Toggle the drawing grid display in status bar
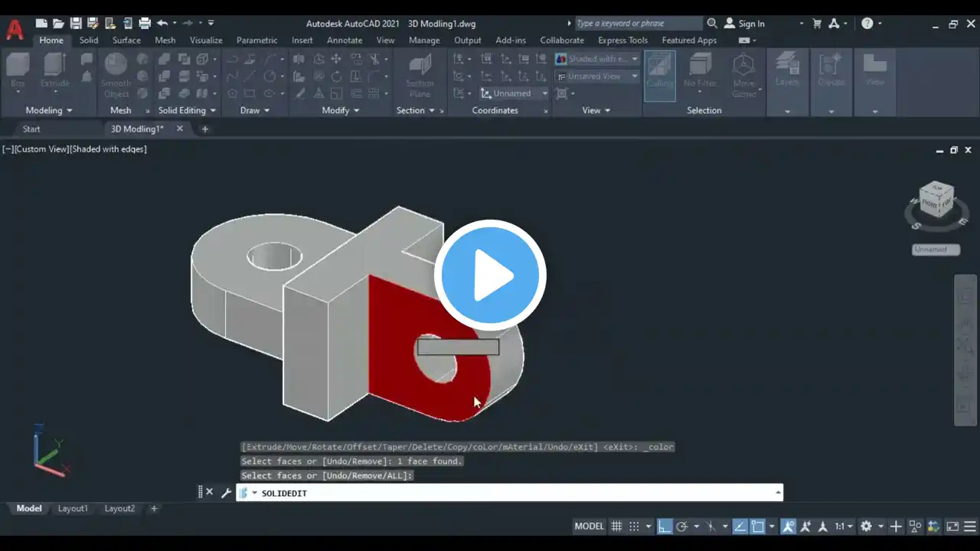Screen dimensions: 980x551 point(616,527)
